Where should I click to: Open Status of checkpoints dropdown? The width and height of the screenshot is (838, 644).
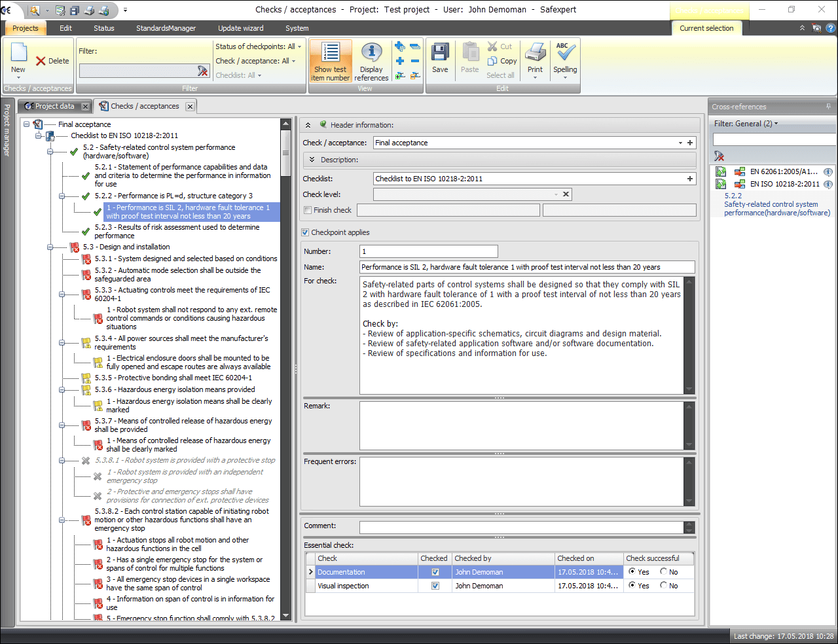tap(259, 46)
